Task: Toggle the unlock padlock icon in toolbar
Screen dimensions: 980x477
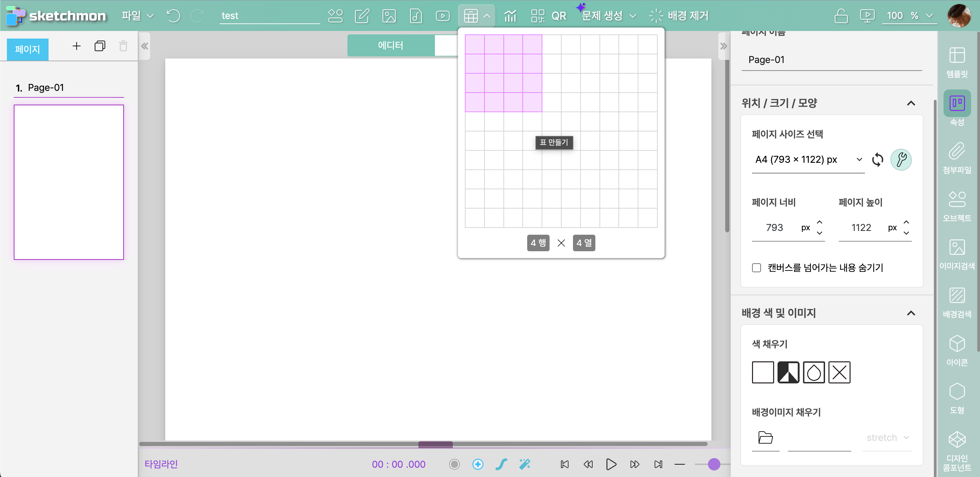Action: click(841, 16)
